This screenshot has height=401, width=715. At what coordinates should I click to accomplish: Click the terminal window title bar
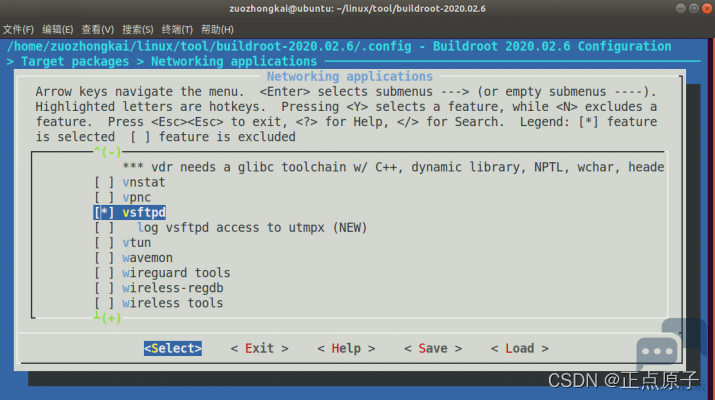coord(358,9)
